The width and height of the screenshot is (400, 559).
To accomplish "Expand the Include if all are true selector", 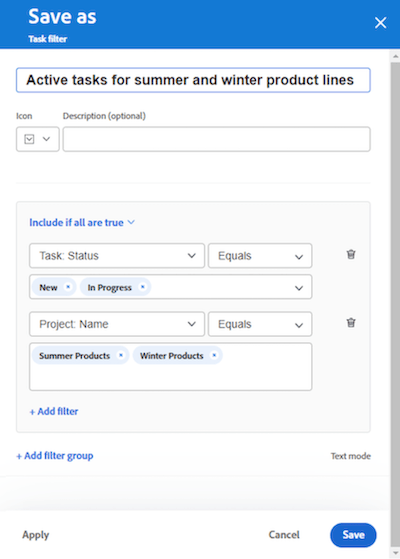I will [x=82, y=222].
